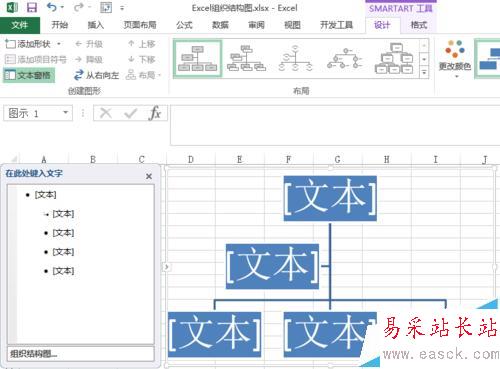
Task: Click the fx insert function icon
Action: tap(155, 113)
